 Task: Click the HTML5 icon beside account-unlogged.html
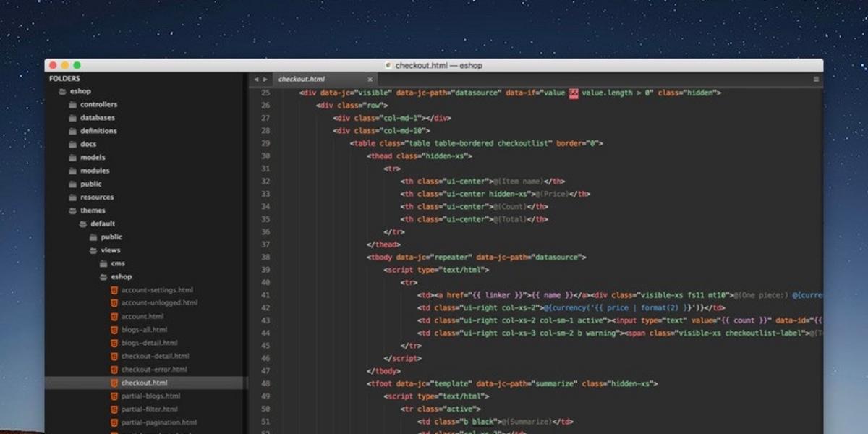(x=114, y=303)
